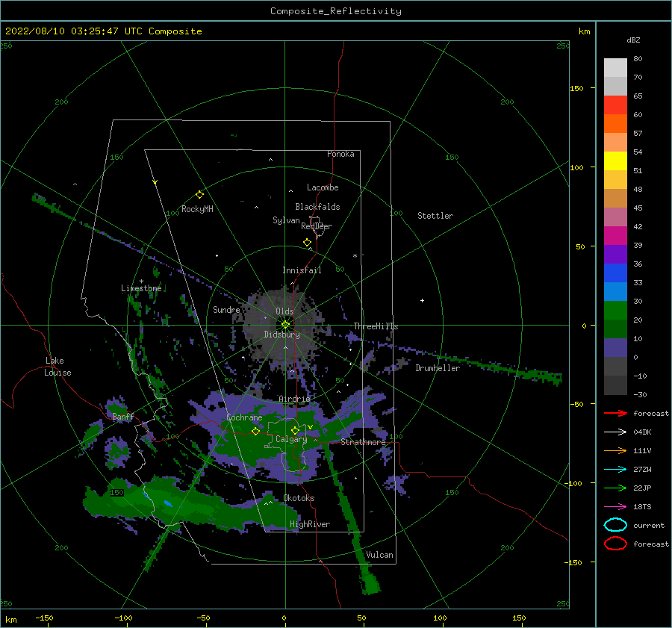This screenshot has height=628, width=672.
Task: Select the dark blue 36 dBZ swatch
Action: click(615, 273)
